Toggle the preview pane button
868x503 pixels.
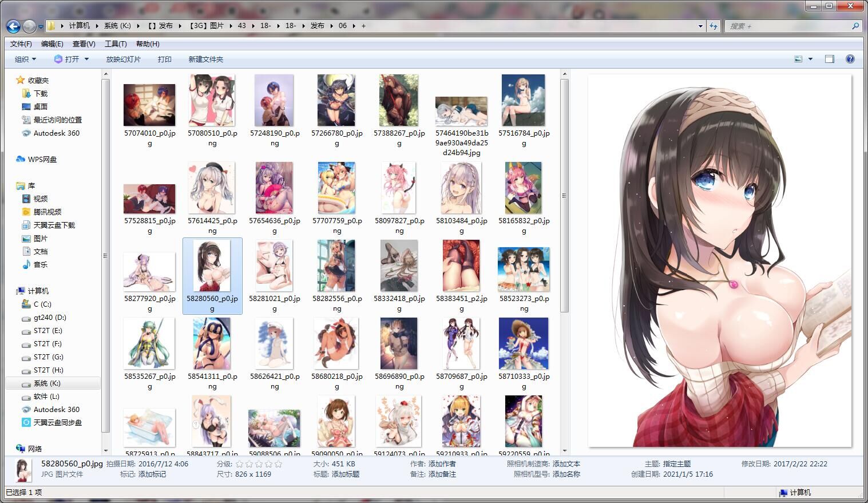[829, 59]
